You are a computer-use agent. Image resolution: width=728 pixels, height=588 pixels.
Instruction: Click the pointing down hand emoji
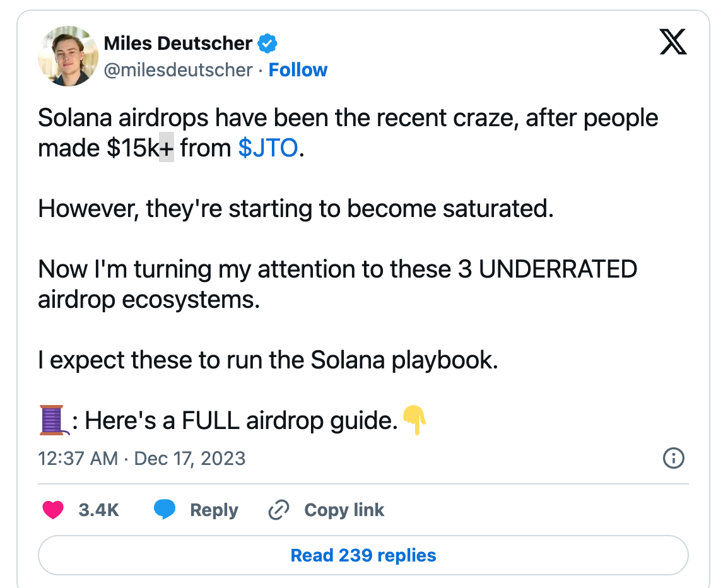[415, 420]
